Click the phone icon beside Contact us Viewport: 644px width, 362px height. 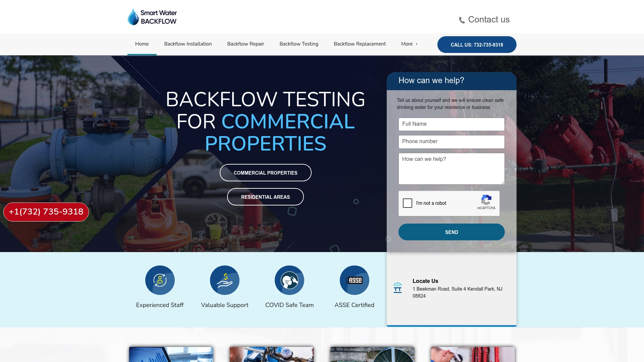462,20
